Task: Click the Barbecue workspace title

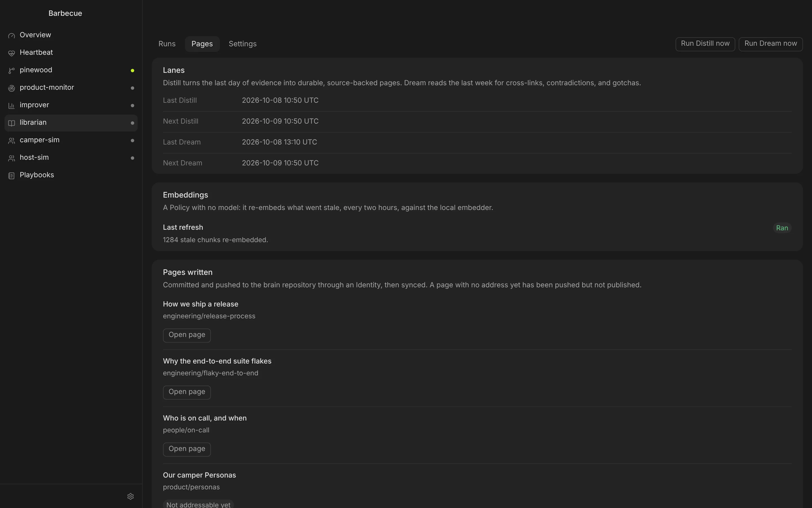Action: tap(65, 14)
